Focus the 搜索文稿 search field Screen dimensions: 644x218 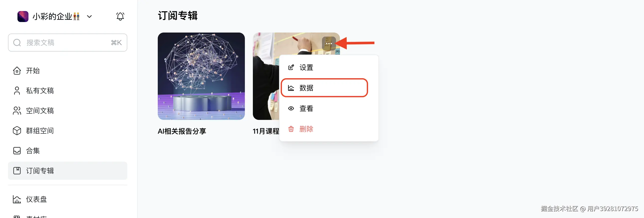tap(67, 43)
